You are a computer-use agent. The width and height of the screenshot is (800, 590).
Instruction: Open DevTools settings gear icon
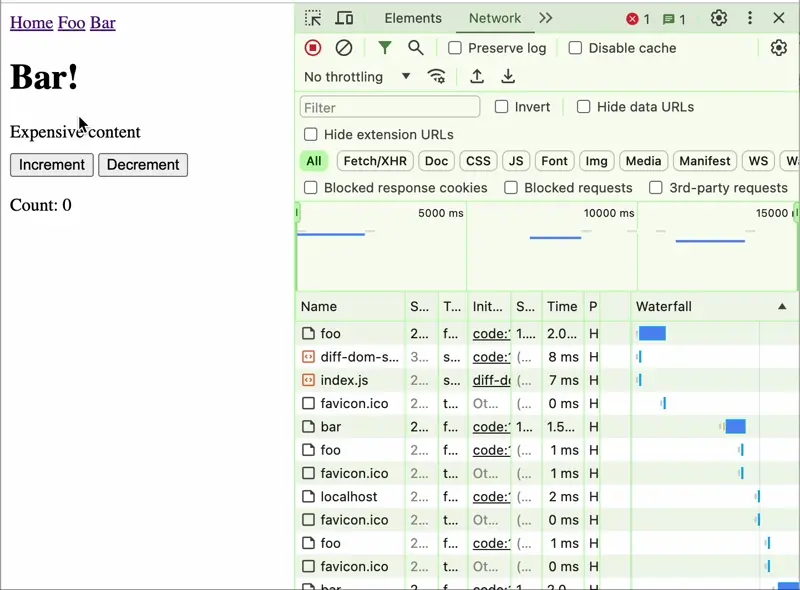[719, 18]
